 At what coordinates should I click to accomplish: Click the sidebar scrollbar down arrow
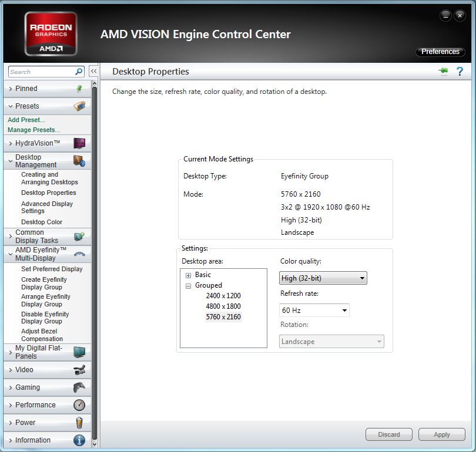[95, 444]
